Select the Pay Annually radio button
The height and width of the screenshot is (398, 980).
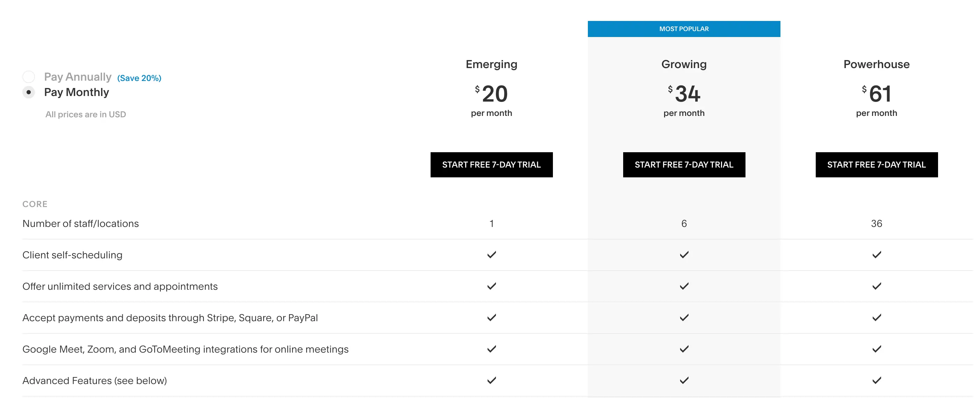click(x=29, y=76)
